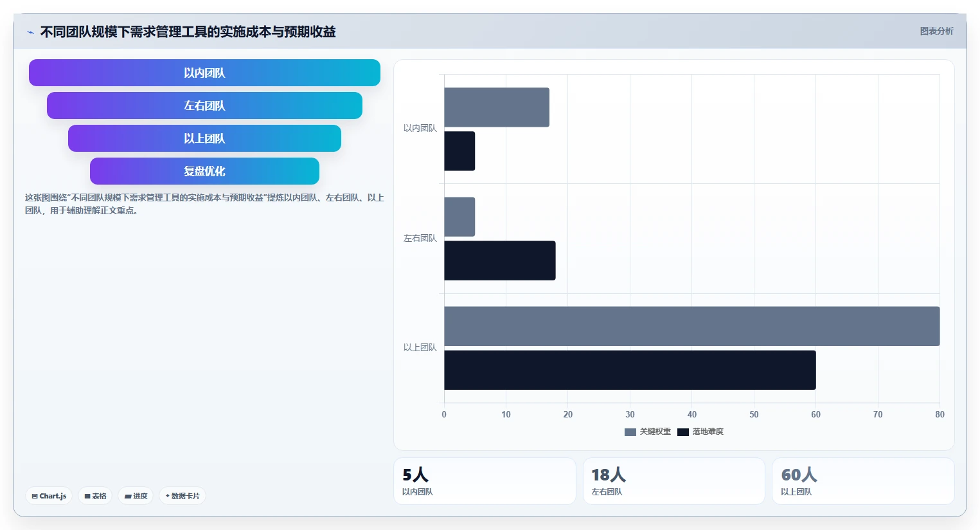Click x-axis tick label 10
This screenshot has width=980, height=530.
[506, 414]
